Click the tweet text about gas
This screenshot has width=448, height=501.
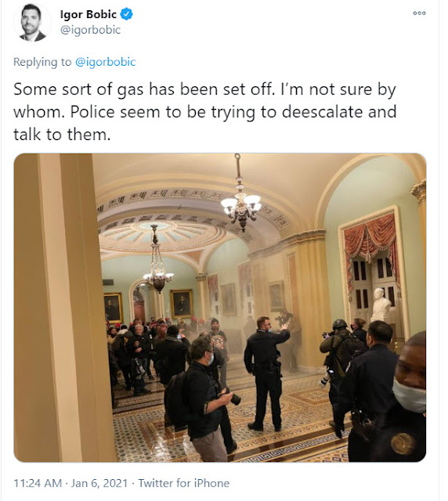click(x=205, y=111)
